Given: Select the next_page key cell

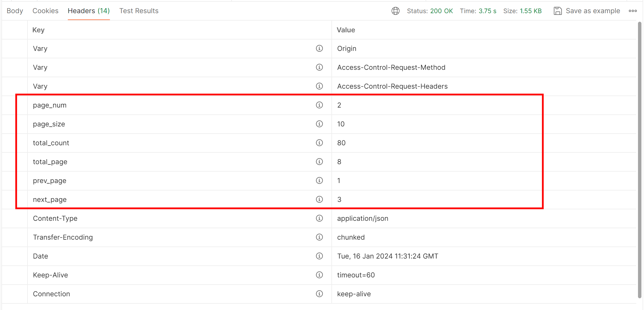Looking at the screenshot, I should click(179, 200).
